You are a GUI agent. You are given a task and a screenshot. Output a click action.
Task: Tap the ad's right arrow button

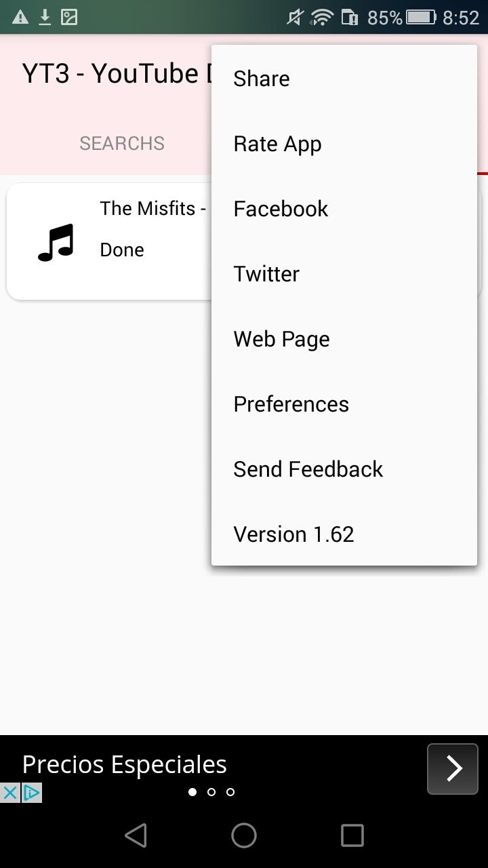pyautogui.click(x=452, y=768)
